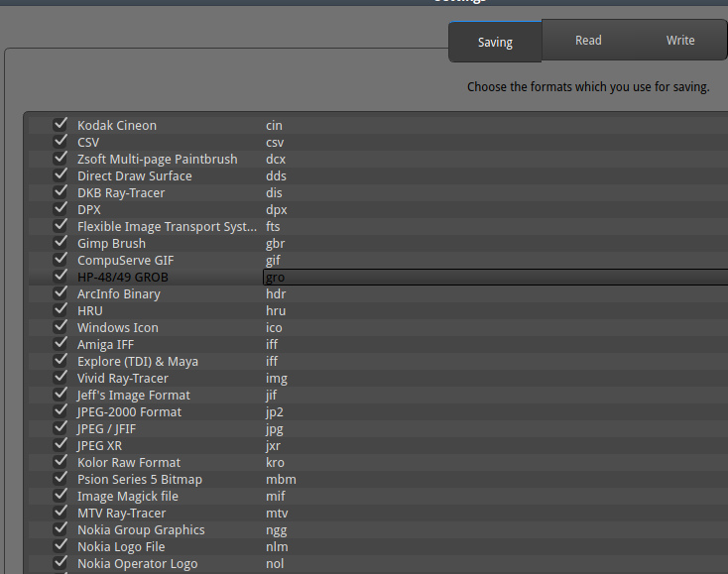728x574 pixels.
Task: Disable the CompuServe GIF checkbox
Action: (x=61, y=259)
